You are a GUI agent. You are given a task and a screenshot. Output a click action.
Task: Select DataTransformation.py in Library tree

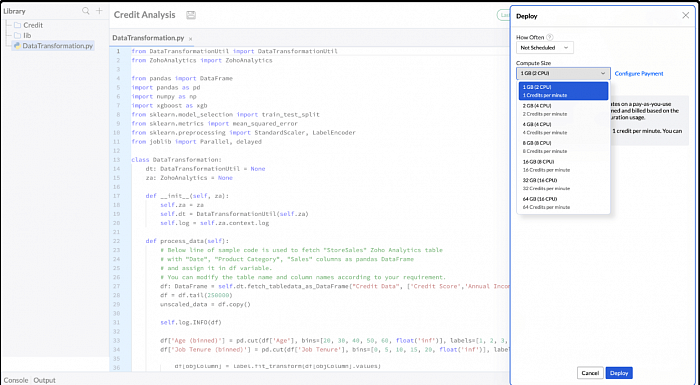coord(53,46)
